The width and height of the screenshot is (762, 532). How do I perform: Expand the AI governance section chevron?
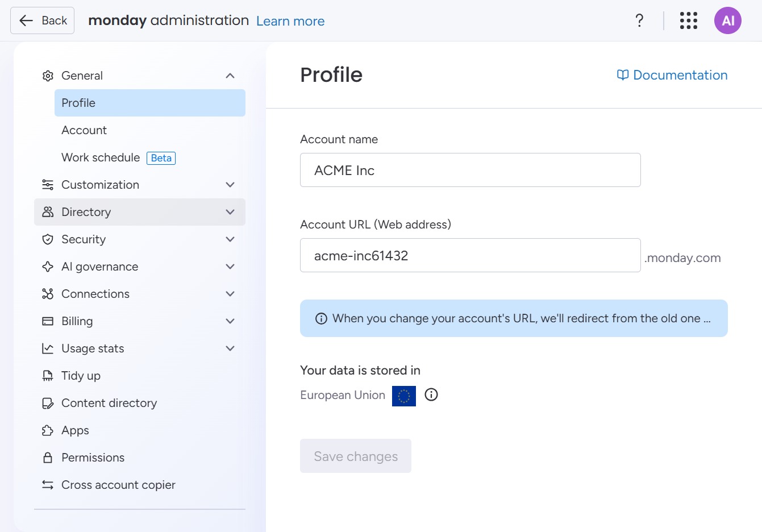[x=230, y=267]
